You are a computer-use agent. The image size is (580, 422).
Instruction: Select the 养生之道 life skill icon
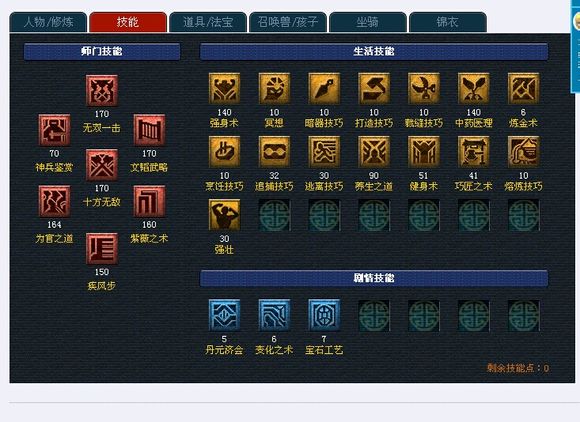pyautogui.click(x=374, y=152)
